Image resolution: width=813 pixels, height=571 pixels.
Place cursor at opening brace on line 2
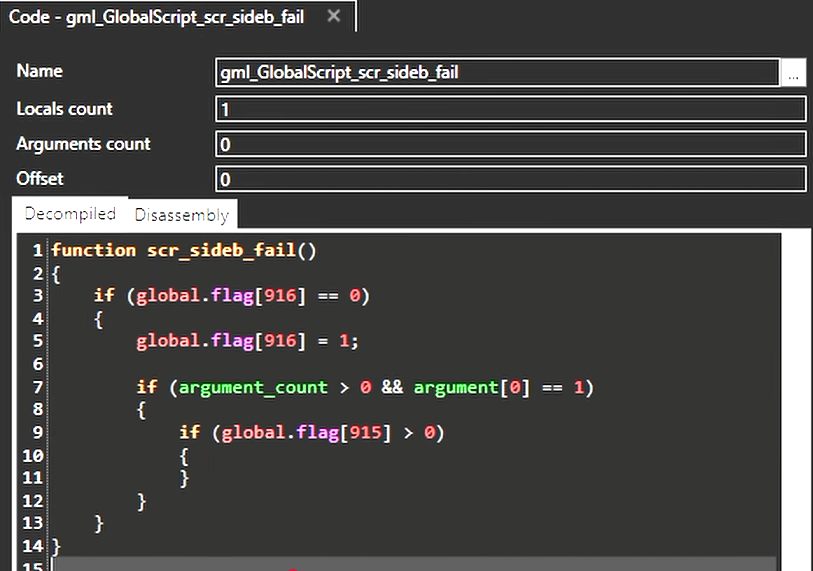[56, 274]
